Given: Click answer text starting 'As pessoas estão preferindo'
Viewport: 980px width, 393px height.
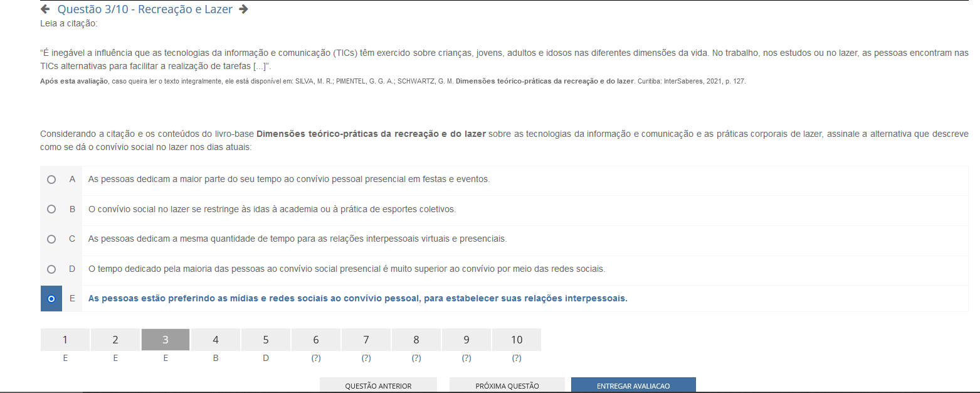Looking at the screenshot, I should coord(357,299).
